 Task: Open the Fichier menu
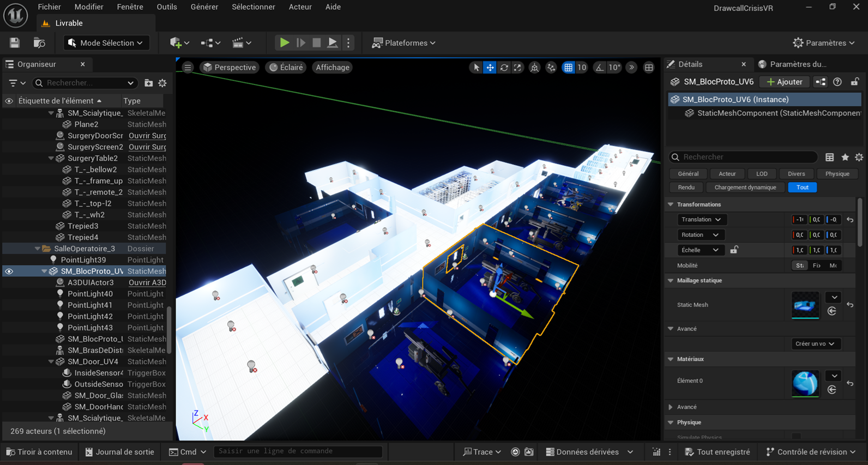pyautogui.click(x=50, y=7)
